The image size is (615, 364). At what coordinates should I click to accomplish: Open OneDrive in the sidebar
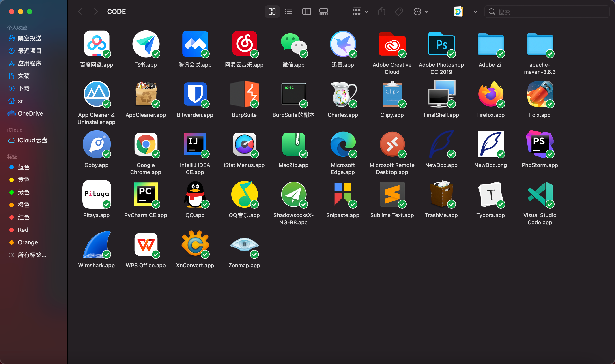[30, 113]
